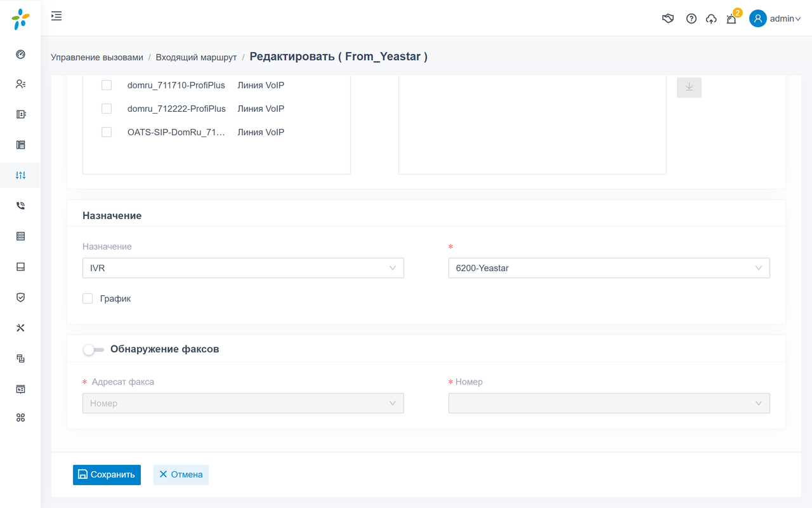Open the Call Features phone sidebar icon

(x=20, y=206)
